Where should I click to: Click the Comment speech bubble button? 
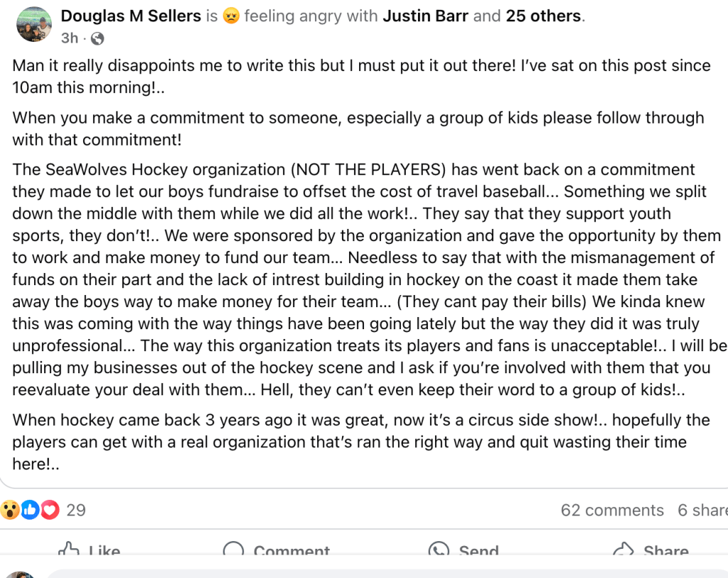277,551
